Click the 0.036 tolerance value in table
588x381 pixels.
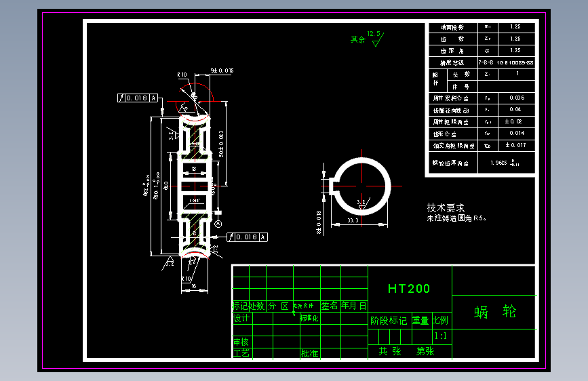tap(517, 98)
